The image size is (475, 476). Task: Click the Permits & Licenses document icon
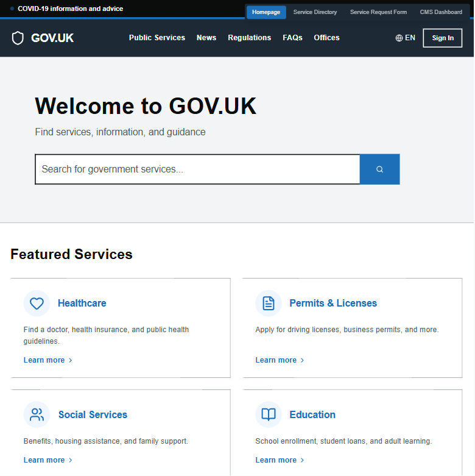pyautogui.click(x=269, y=304)
